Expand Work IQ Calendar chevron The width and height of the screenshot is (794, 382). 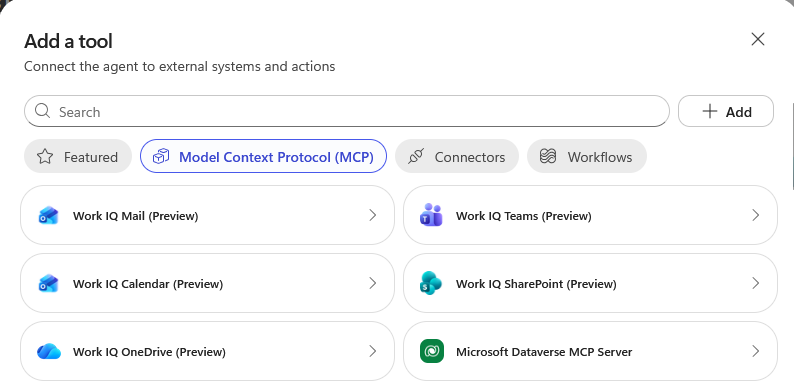(373, 283)
